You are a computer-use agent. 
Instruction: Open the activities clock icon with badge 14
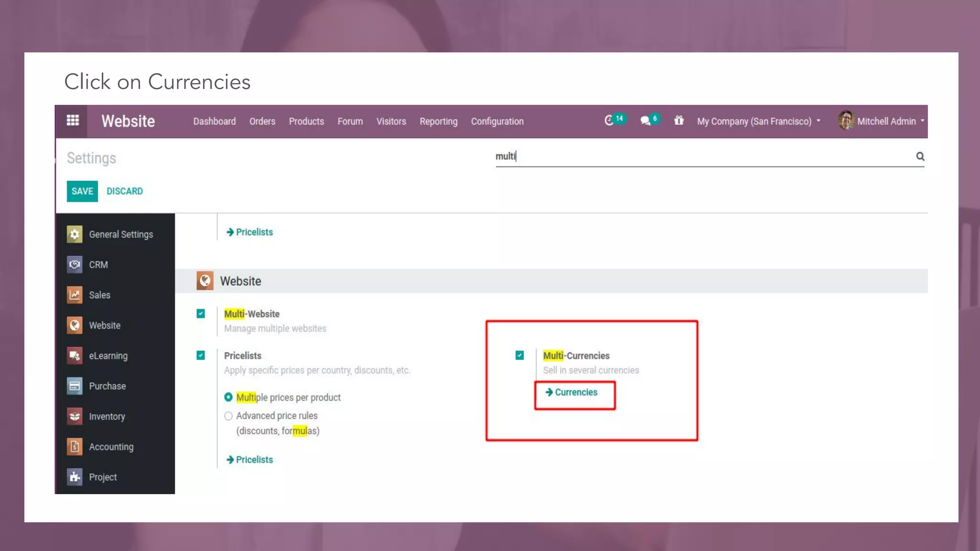(609, 121)
